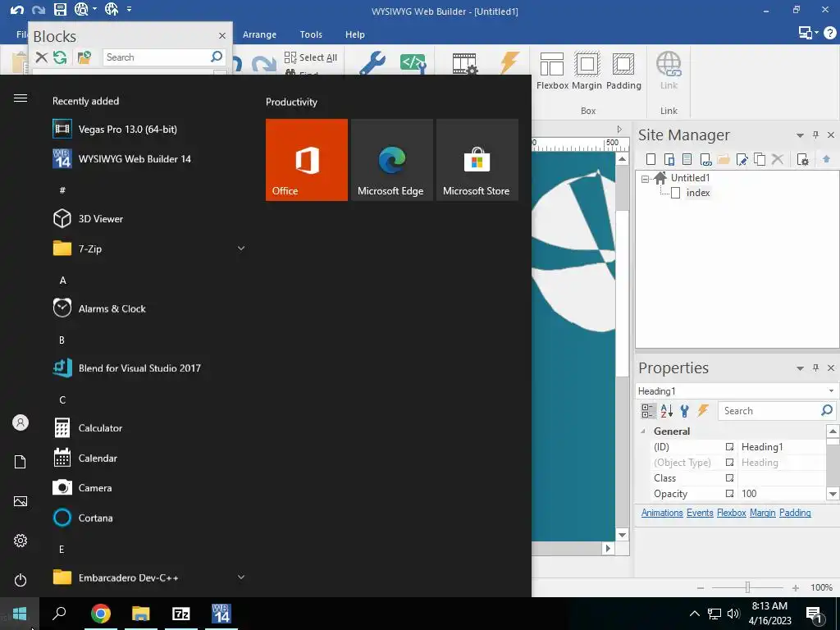Screen dimensions: 840x630
Task: Click the Properties search field
Action: point(777,411)
